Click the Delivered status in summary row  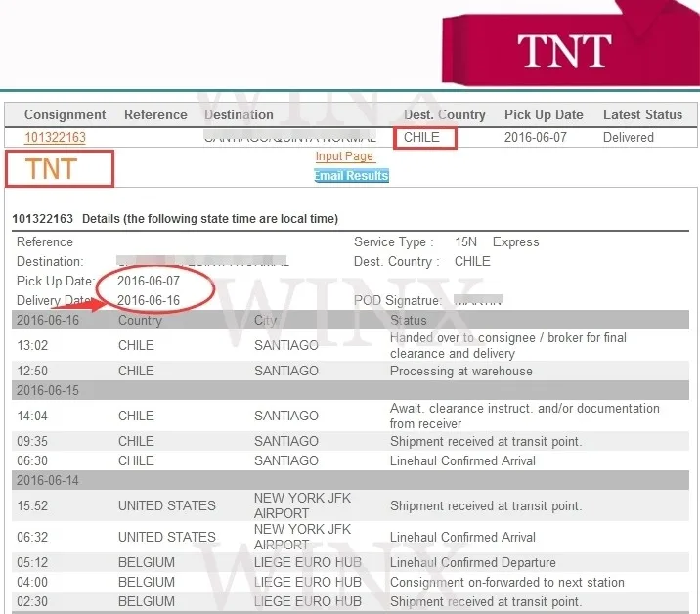pos(628,138)
